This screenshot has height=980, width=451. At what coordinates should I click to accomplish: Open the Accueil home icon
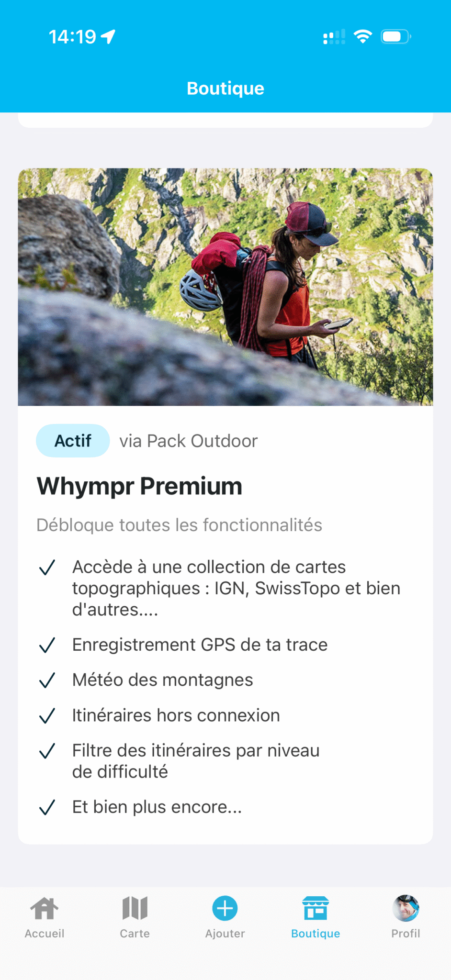pyautogui.click(x=45, y=908)
